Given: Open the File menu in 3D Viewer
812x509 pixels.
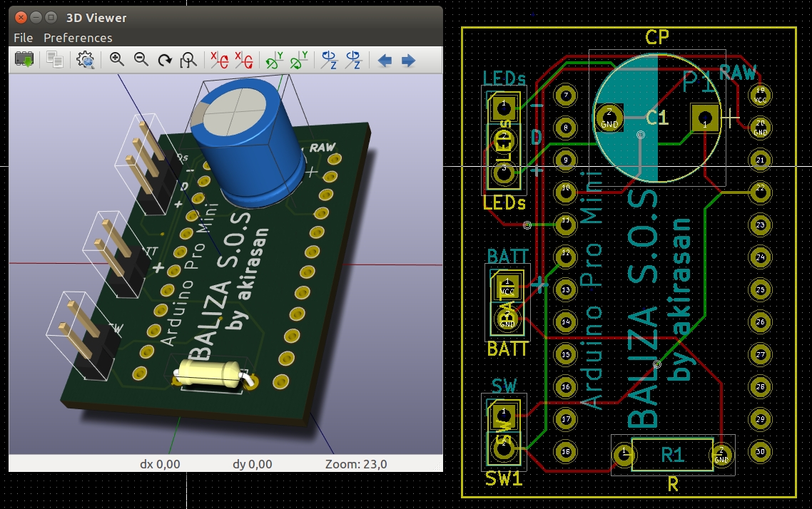Looking at the screenshot, I should coord(24,38).
